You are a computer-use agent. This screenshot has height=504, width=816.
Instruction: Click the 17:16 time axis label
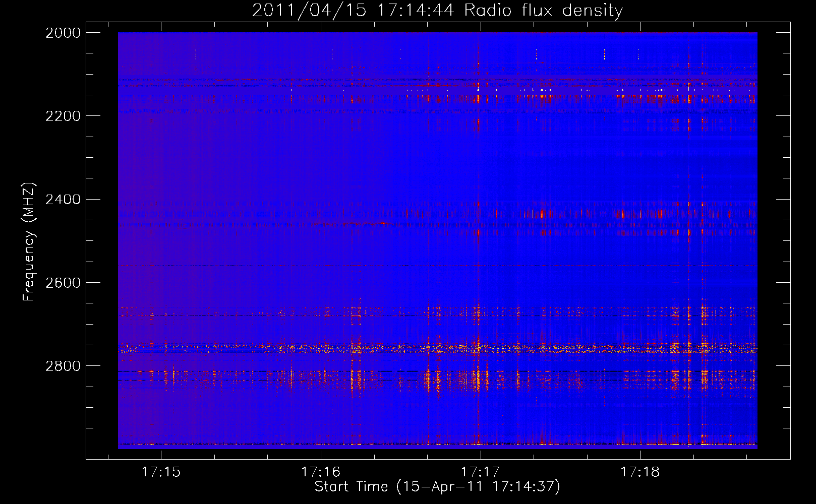tap(321, 472)
